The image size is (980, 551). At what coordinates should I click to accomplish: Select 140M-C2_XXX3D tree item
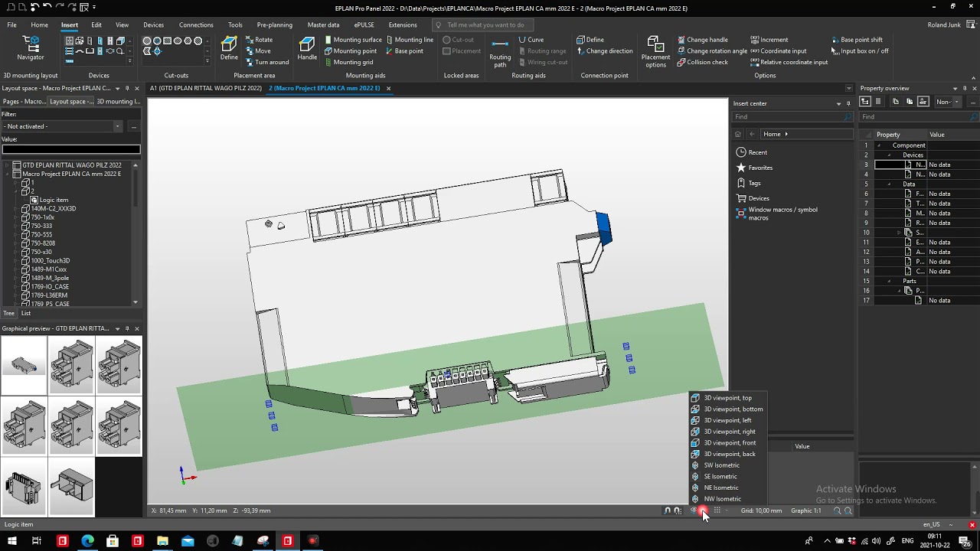[x=54, y=208]
